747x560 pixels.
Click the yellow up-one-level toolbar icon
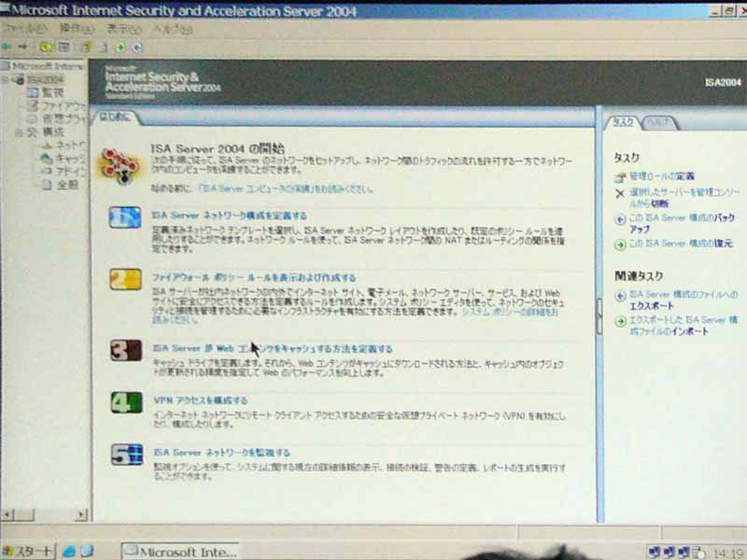45,47
